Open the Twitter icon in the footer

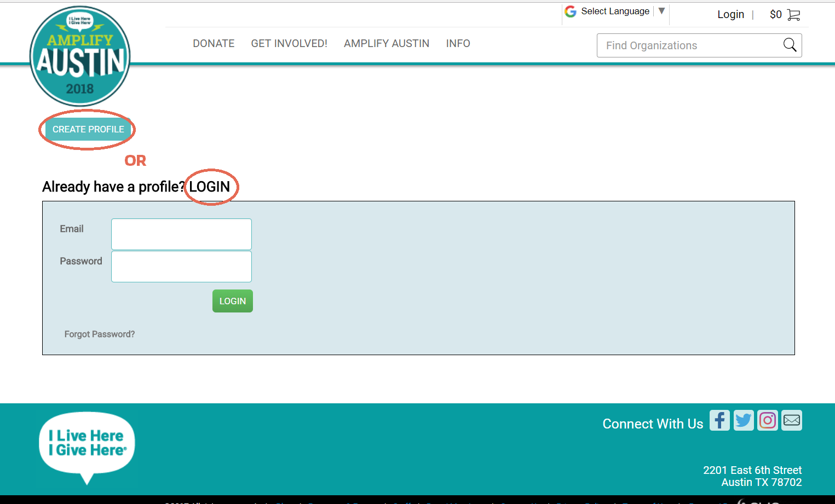point(744,420)
